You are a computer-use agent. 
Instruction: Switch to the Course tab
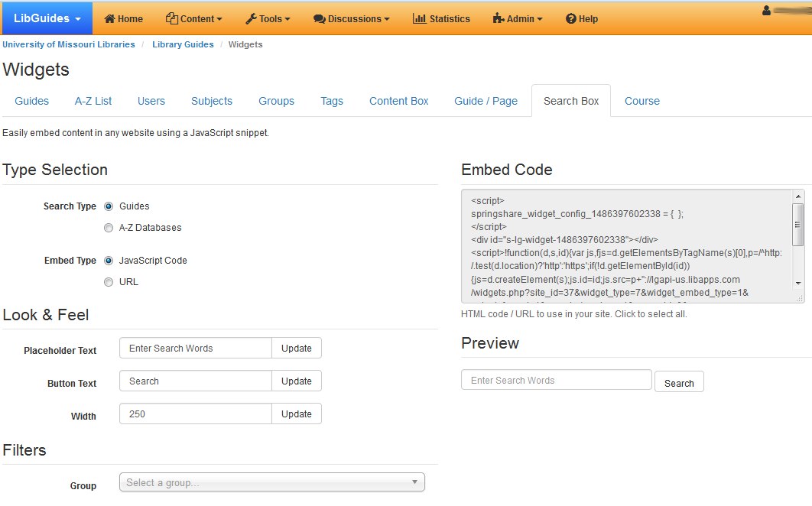click(642, 101)
